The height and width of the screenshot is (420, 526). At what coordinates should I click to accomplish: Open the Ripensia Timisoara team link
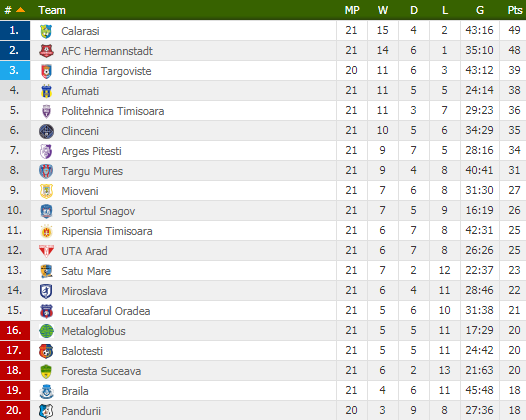click(107, 231)
